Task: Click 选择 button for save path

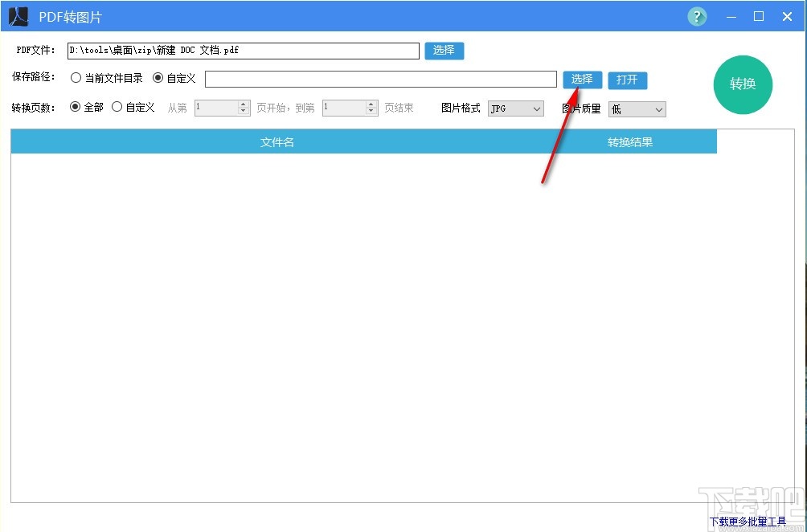Action: click(x=582, y=80)
